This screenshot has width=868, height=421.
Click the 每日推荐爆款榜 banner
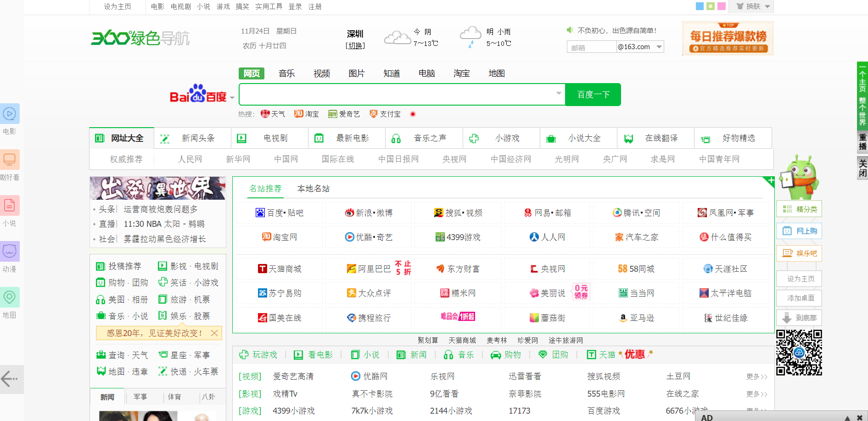pos(728,39)
